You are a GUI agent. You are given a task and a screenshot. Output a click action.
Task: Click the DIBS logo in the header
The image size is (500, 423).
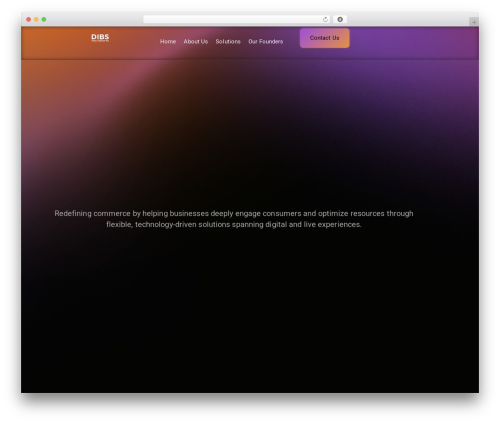(100, 38)
